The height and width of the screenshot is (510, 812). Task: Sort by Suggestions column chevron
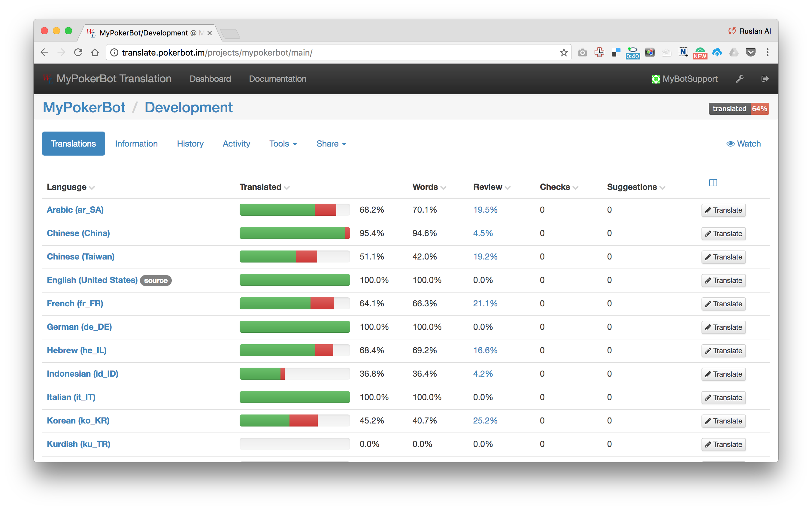[662, 188]
